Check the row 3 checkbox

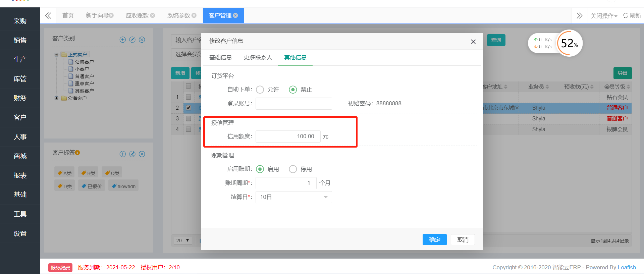click(189, 118)
